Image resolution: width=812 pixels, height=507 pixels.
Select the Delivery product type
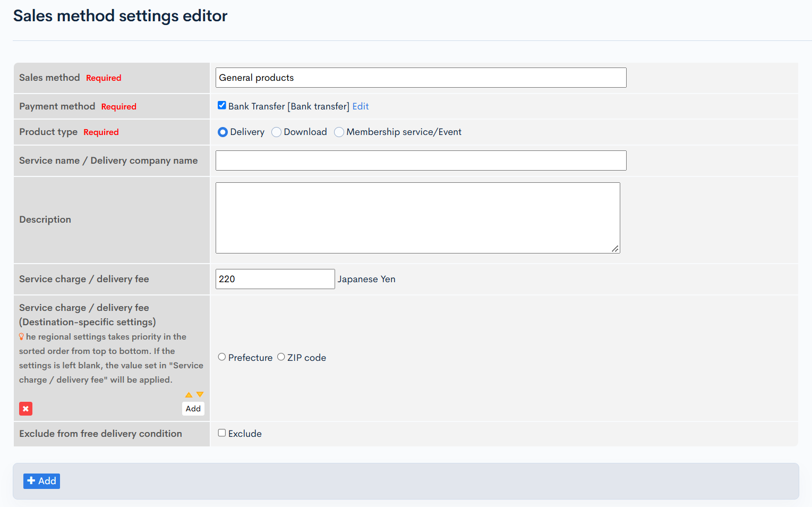point(223,132)
